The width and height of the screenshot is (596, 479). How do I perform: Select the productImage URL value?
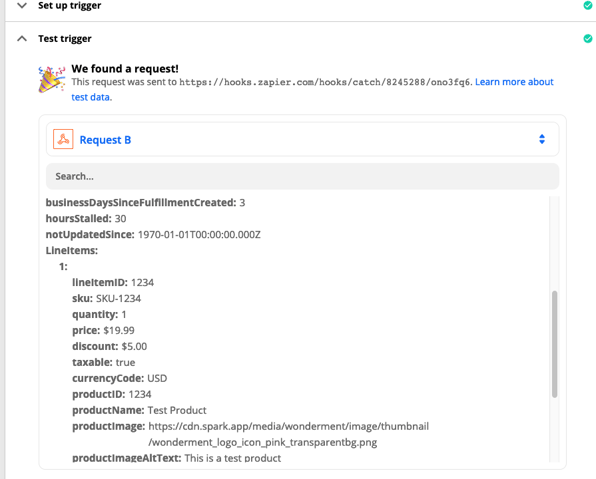(x=288, y=434)
